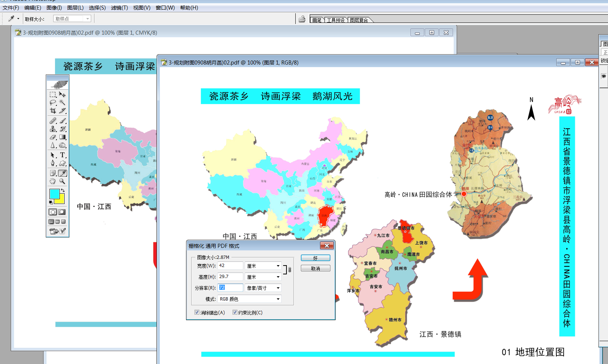Open the 选择(S) menu
The image size is (608, 364).
(x=97, y=8)
